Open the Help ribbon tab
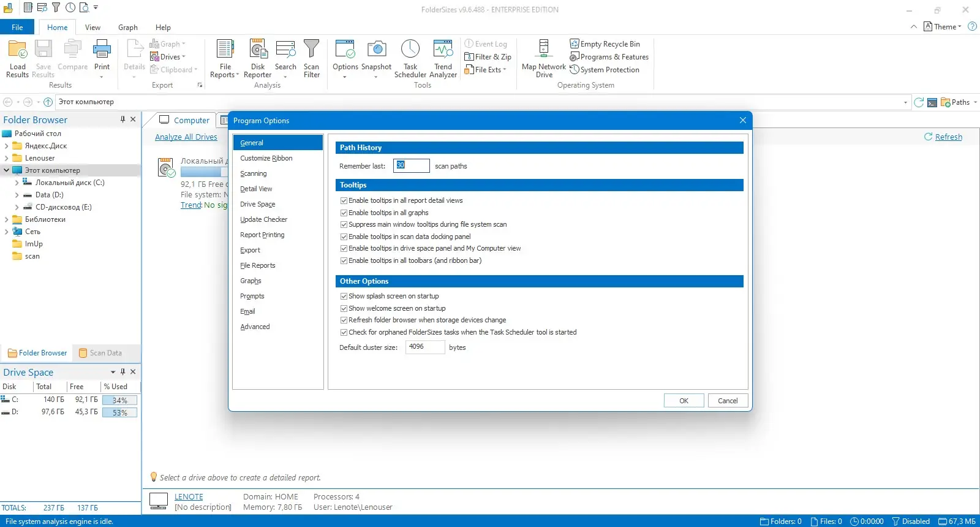Screen dimensions: 980x527 (163, 27)
